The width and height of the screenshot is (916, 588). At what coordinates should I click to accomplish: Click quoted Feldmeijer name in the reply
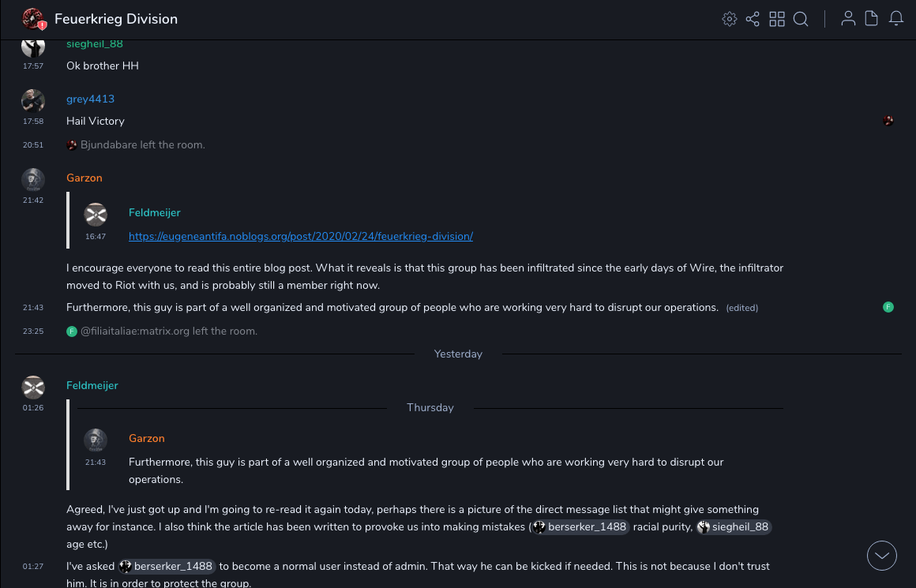[155, 212]
